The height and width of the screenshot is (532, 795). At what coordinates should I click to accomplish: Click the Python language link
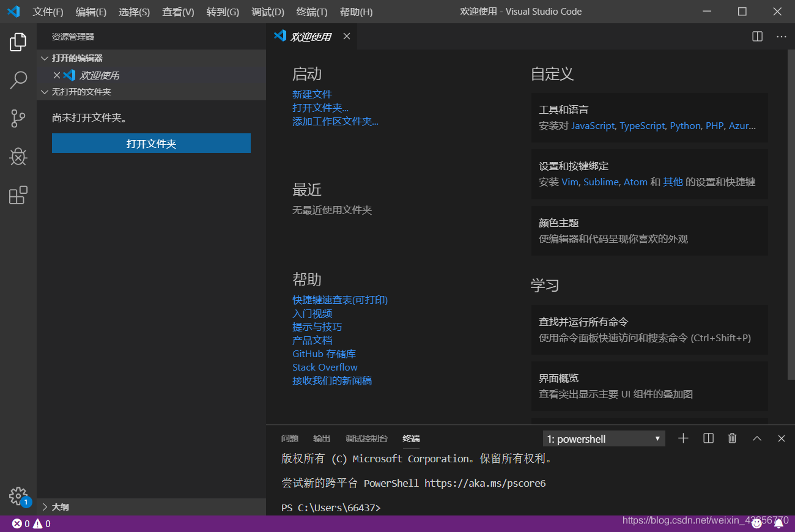(685, 125)
